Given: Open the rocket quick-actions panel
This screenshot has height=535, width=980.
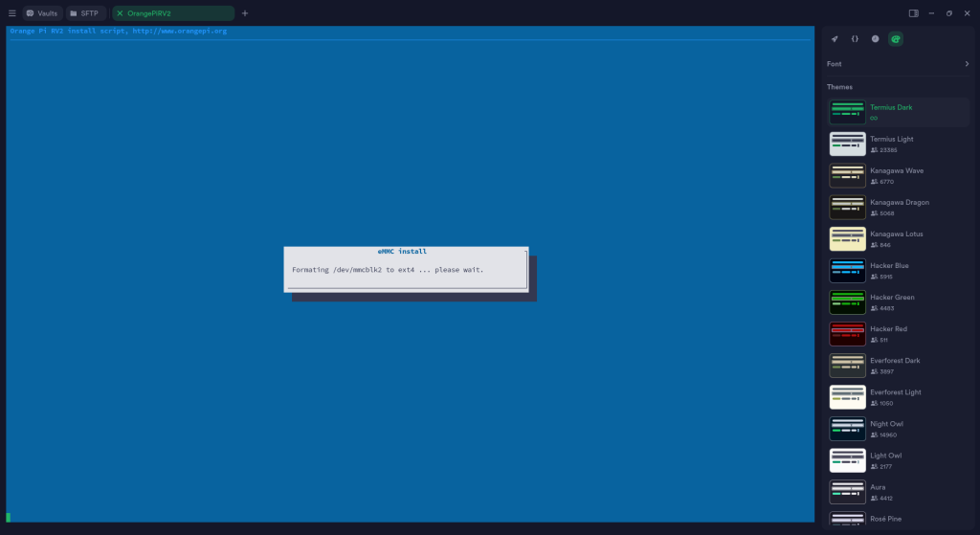Looking at the screenshot, I should 835,39.
